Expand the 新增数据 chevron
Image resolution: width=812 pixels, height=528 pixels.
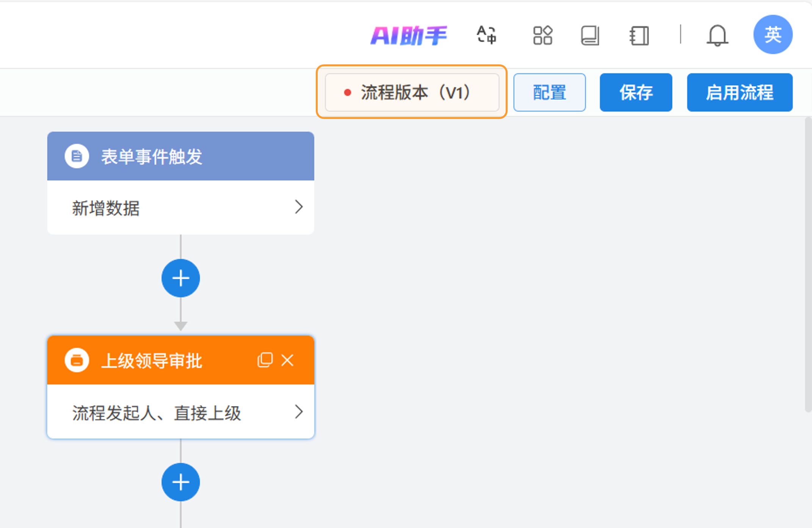299,207
